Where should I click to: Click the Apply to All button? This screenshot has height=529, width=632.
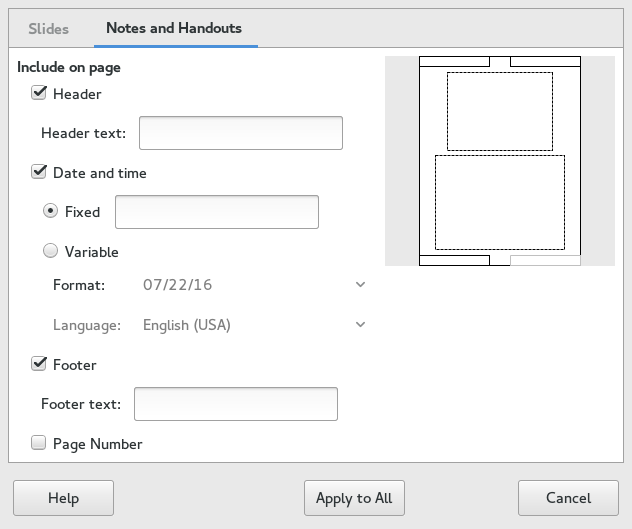click(x=354, y=498)
